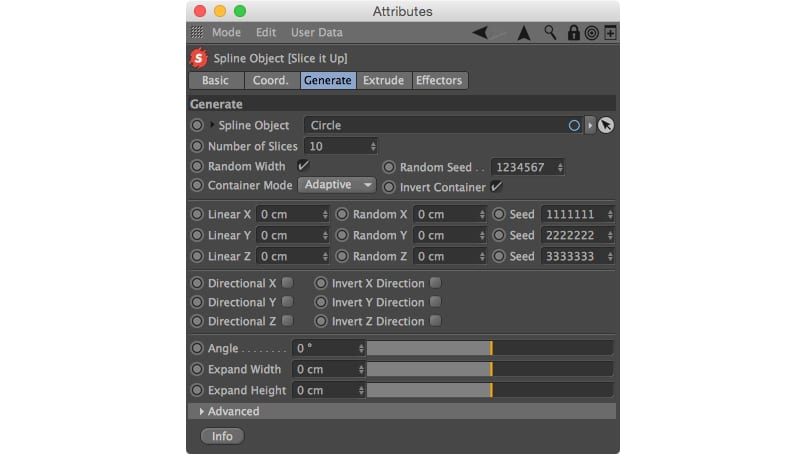Click the Expand Height slider bar
Viewport: 807px width, 454px height.
490,390
